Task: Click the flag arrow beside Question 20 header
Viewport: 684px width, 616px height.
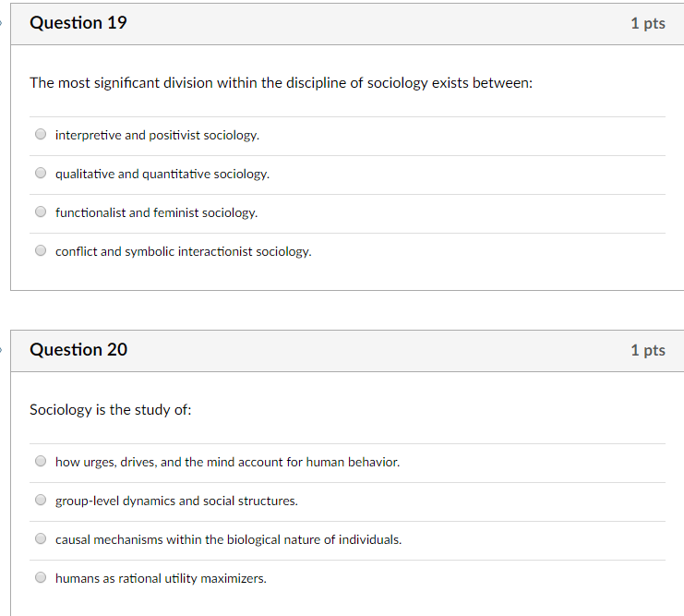Action: coord(1,350)
